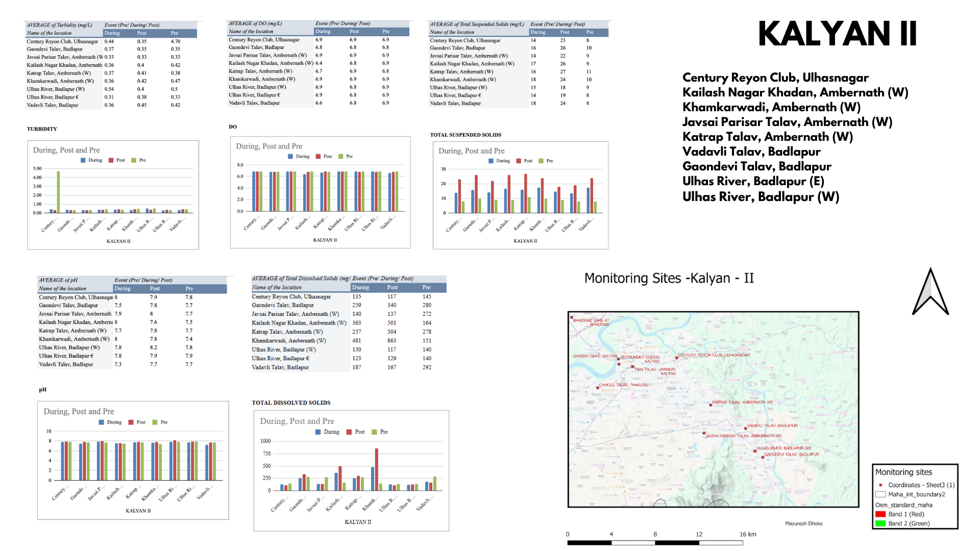The width and height of the screenshot is (980, 551).
Task: Click the Turbidity bar chart
Action: coord(113,195)
